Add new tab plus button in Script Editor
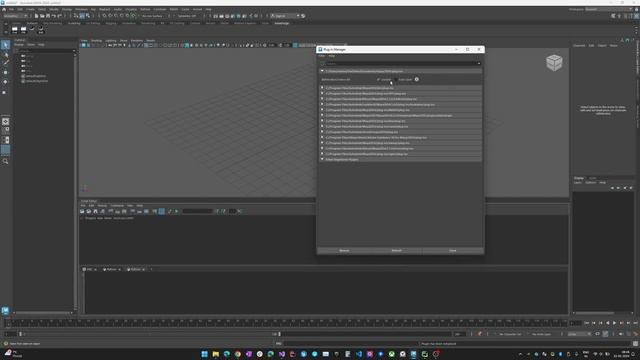Screen dimensions: 640x360 tap(151, 269)
